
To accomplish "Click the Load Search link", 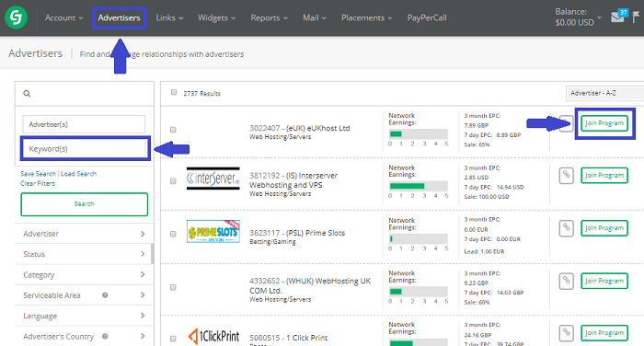I will point(78,174).
